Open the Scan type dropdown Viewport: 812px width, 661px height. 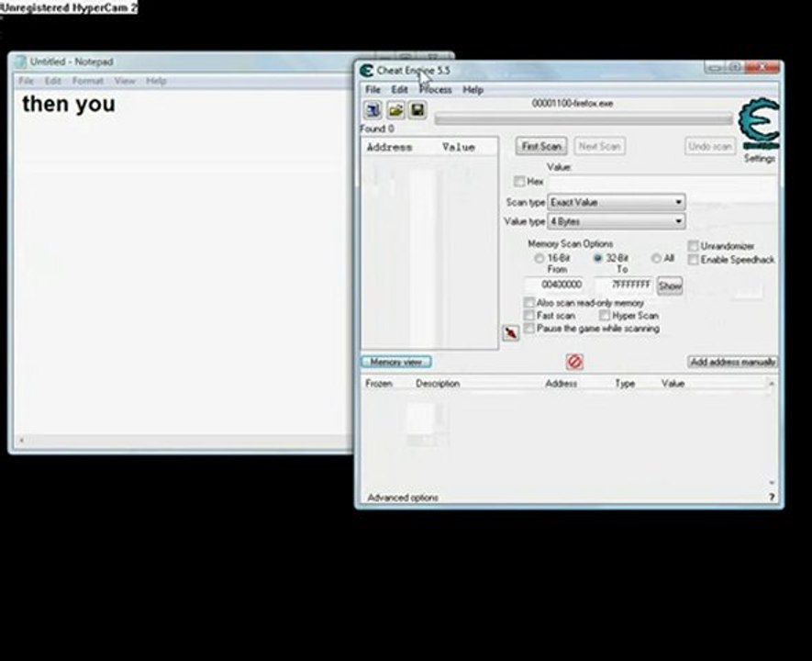point(617,202)
